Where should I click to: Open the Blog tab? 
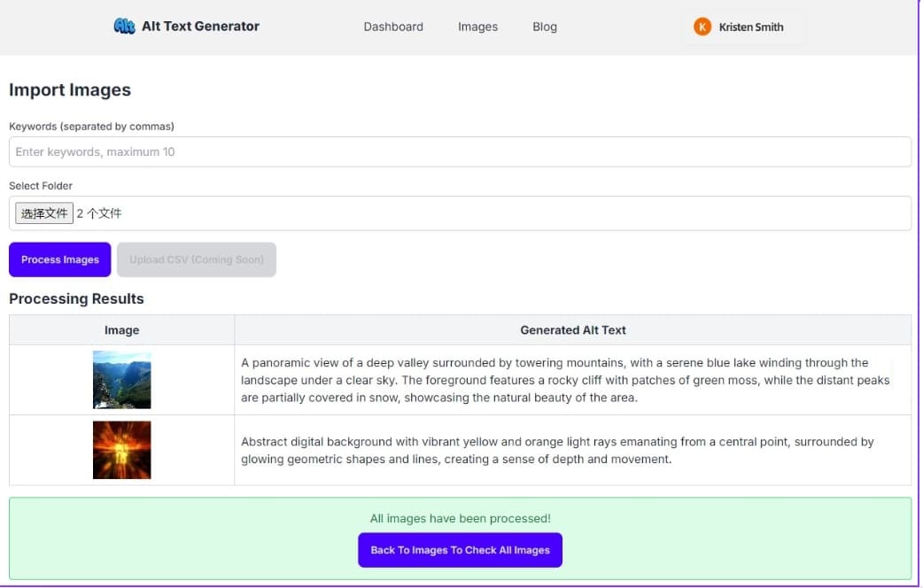544,27
